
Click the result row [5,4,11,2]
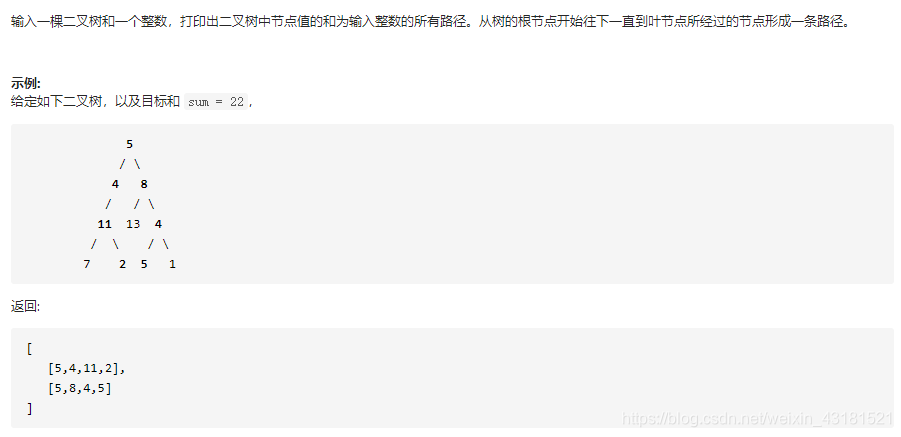87,369
